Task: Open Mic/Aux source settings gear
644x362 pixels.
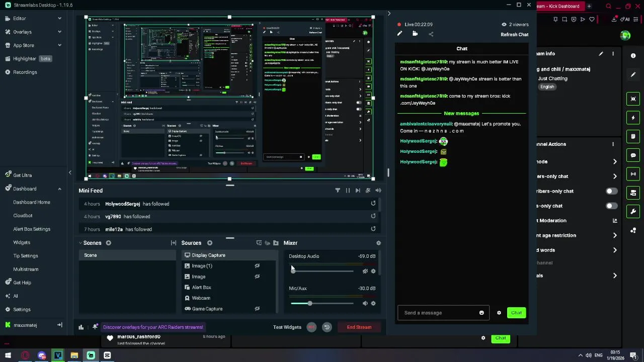Action: tap(373, 303)
